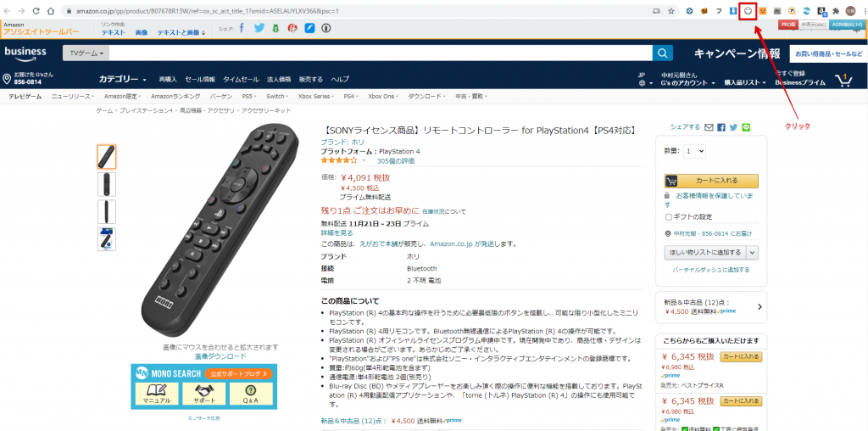Click the Amazon search input field
868x431 pixels.
click(381, 53)
